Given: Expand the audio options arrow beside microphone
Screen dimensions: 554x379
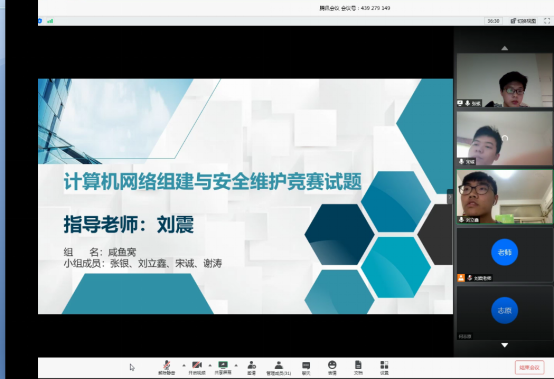Looking at the screenshot, I should click(184, 365).
